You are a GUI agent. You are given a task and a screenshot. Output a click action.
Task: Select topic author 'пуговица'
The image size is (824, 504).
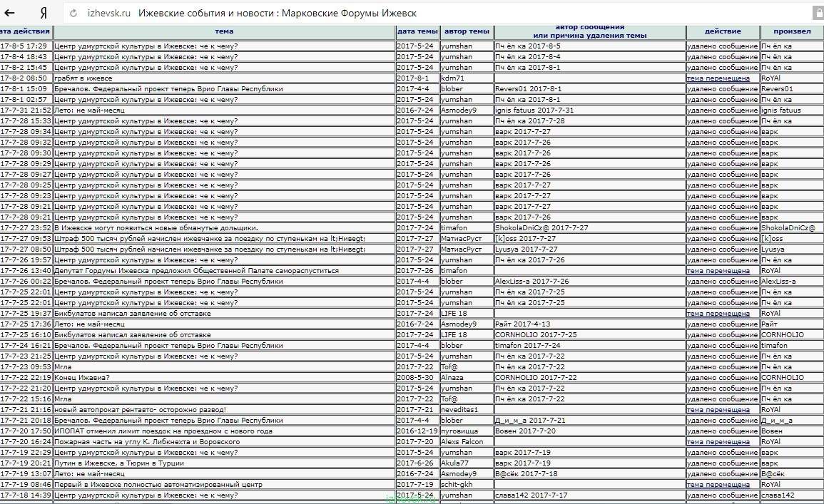[459, 431]
